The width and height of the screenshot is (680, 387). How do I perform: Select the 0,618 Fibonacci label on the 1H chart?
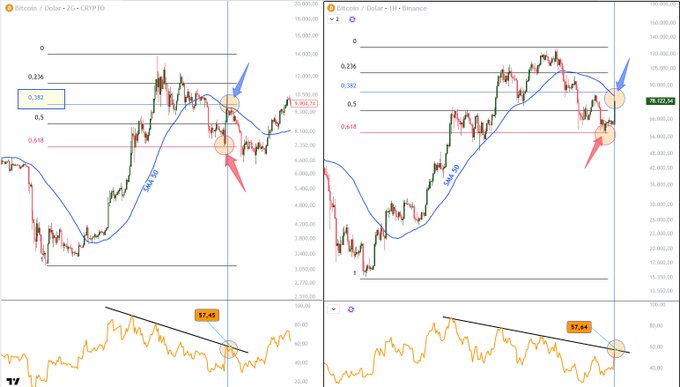pos(348,127)
